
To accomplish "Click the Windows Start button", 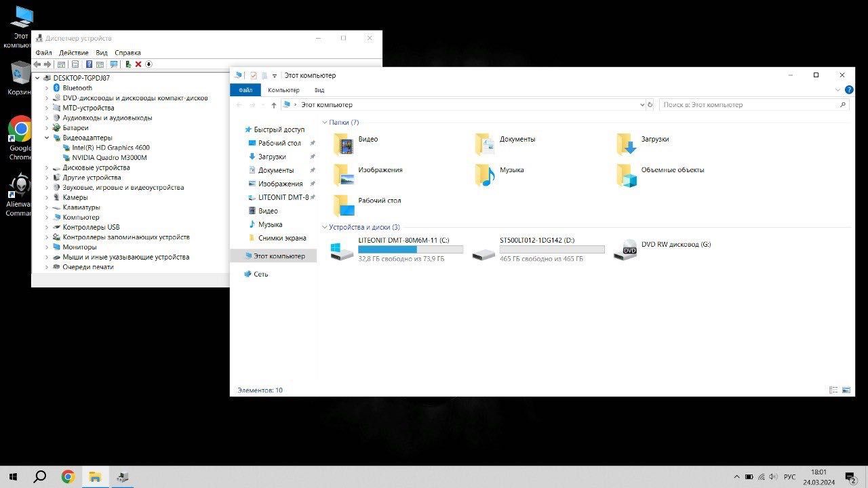I will point(13,476).
